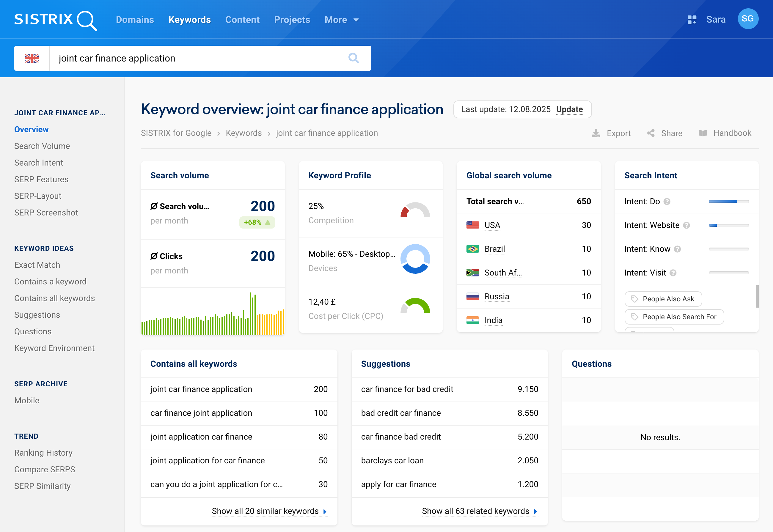The height and width of the screenshot is (532, 773).
Task: Click the Share icon
Action: tap(650, 133)
